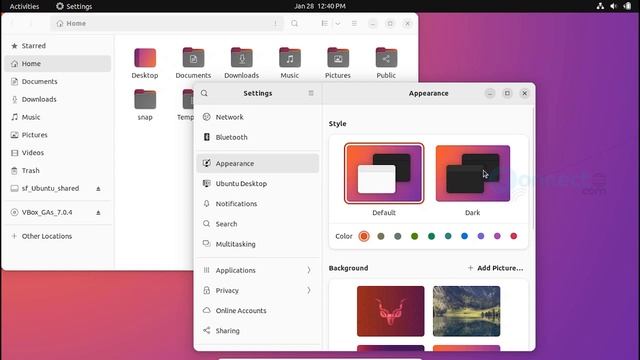
Task: Select the blue accent color
Action: pyautogui.click(x=464, y=236)
